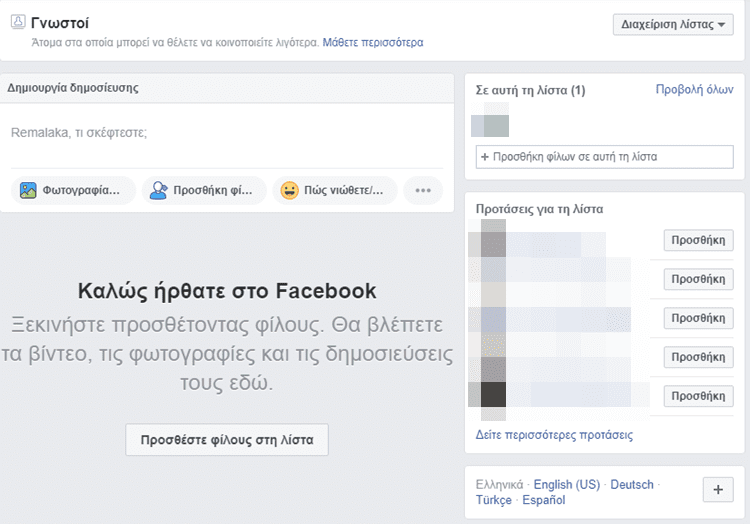Switch language to Deutsch
Image resolution: width=750 pixels, height=524 pixels.
(x=632, y=484)
